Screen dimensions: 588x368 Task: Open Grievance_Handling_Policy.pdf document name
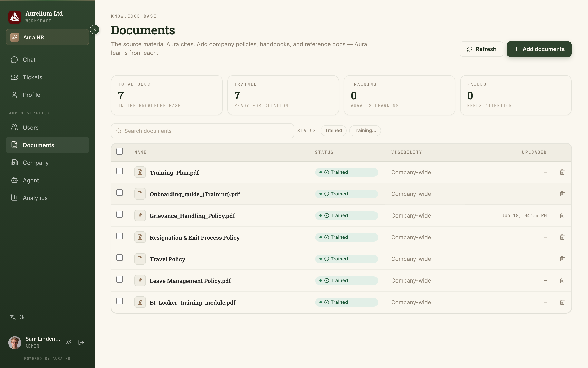192,216
